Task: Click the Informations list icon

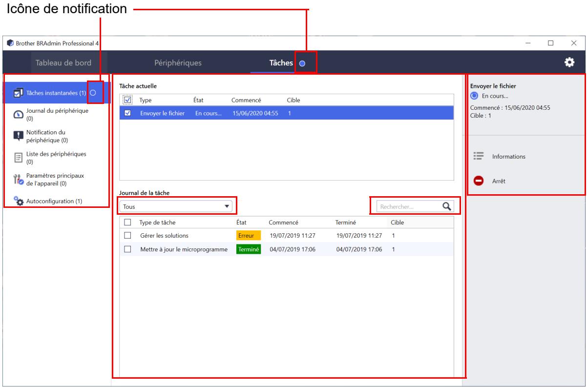Action: pos(478,156)
